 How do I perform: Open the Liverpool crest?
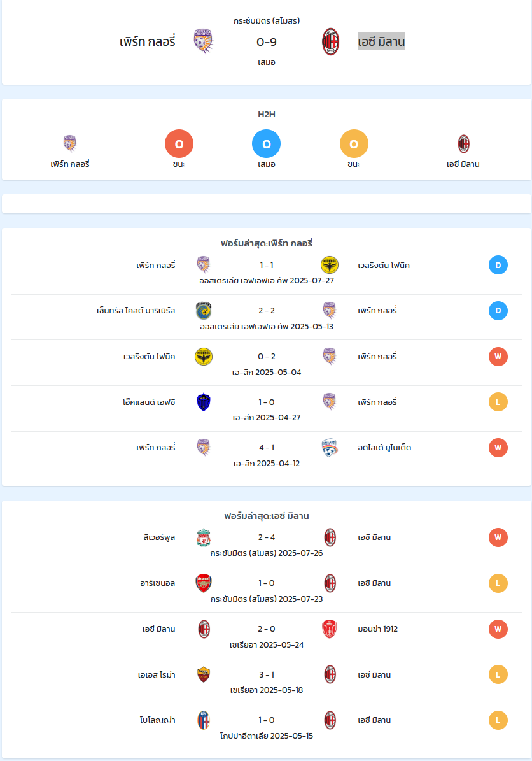[204, 537]
